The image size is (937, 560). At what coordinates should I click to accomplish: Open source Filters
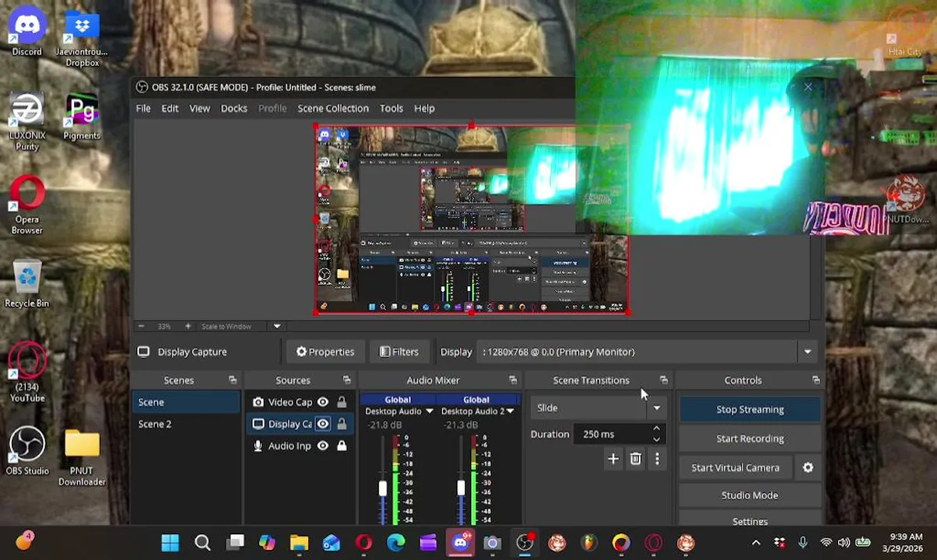[399, 352]
